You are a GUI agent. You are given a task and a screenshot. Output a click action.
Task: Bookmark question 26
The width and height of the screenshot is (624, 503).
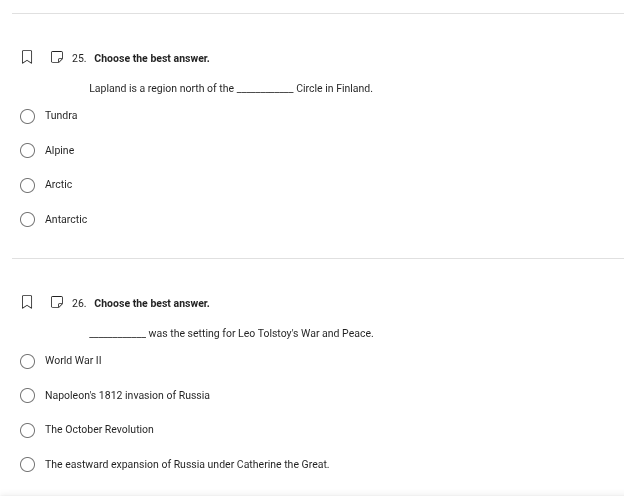(27, 303)
